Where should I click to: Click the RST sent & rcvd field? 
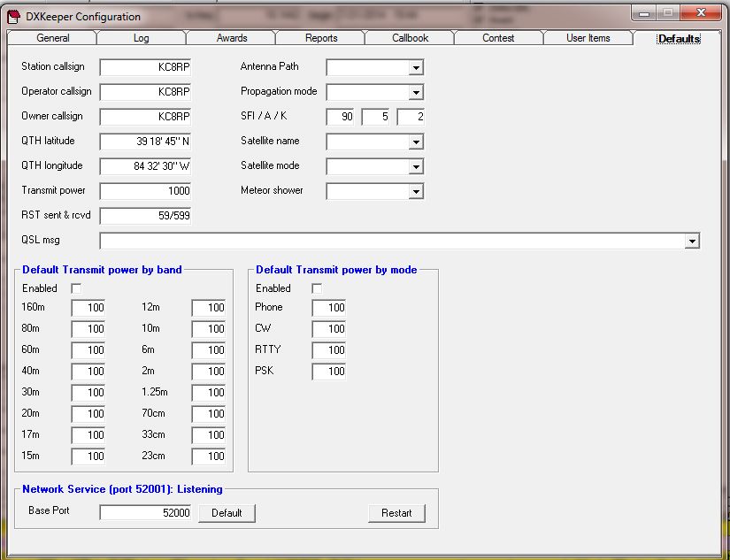tap(145, 216)
